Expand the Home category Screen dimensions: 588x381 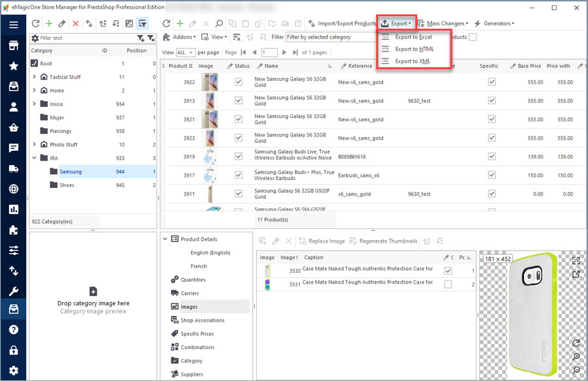tap(34, 90)
